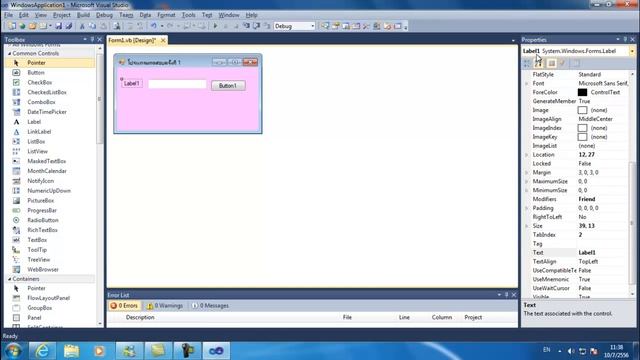Click the Undo toolbar button
The height and width of the screenshot is (360, 640).
tap(153, 26)
